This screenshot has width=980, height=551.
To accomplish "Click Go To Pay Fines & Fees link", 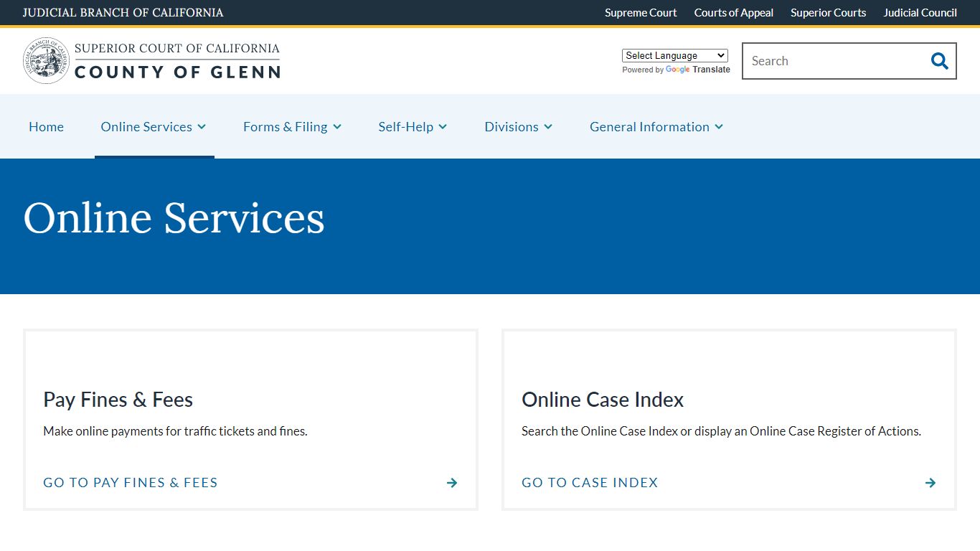I will point(131,483).
